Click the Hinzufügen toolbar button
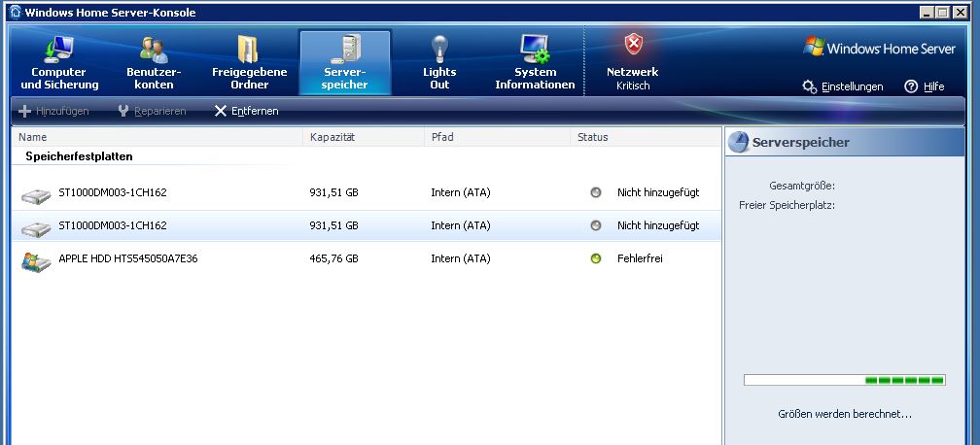Image resolution: width=980 pixels, height=445 pixels. point(53,111)
